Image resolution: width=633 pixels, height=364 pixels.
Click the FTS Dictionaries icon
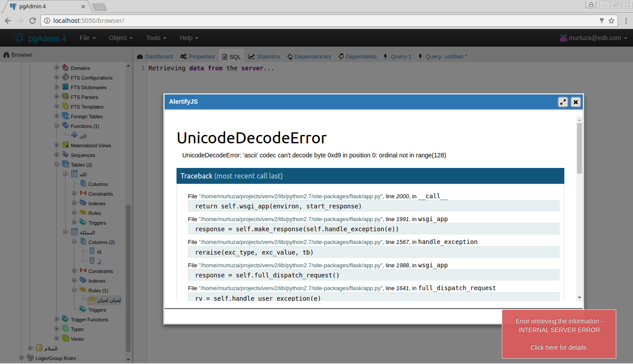(x=66, y=87)
